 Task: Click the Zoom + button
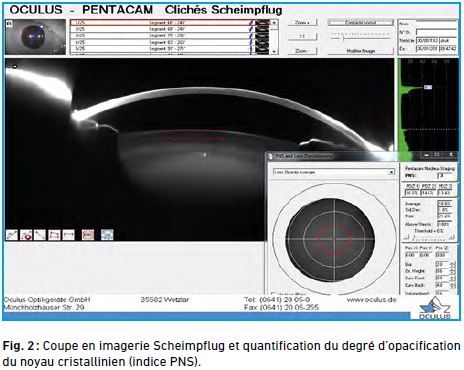(302, 23)
